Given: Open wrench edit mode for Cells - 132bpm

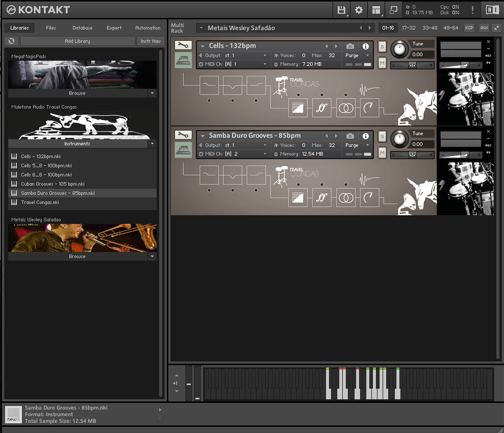Looking at the screenshot, I should tap(183, 45).
